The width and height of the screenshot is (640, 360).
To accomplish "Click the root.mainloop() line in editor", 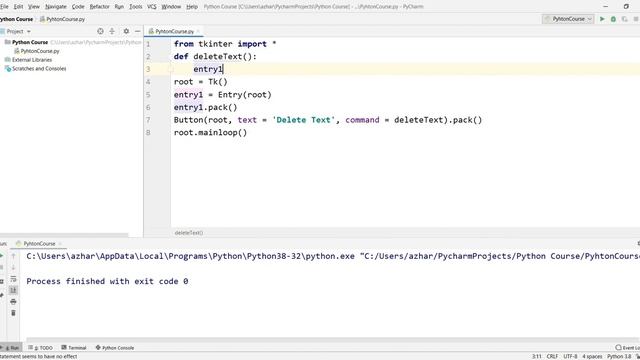I will 211,133.
